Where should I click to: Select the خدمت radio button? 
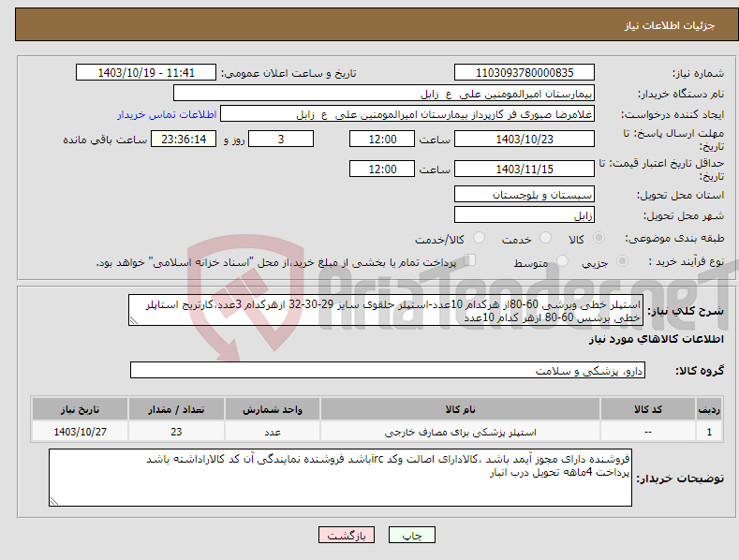pyautogui.click(x=545, y=238)
